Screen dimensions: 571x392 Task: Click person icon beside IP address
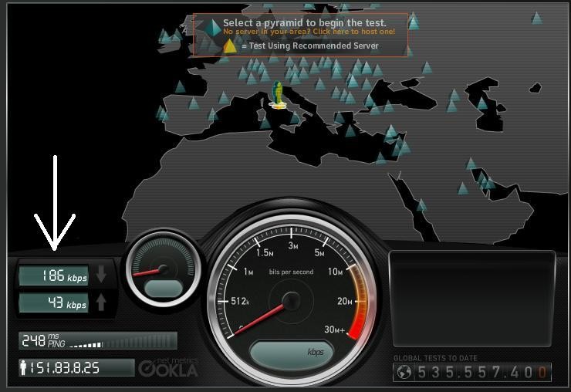point(23,367)
